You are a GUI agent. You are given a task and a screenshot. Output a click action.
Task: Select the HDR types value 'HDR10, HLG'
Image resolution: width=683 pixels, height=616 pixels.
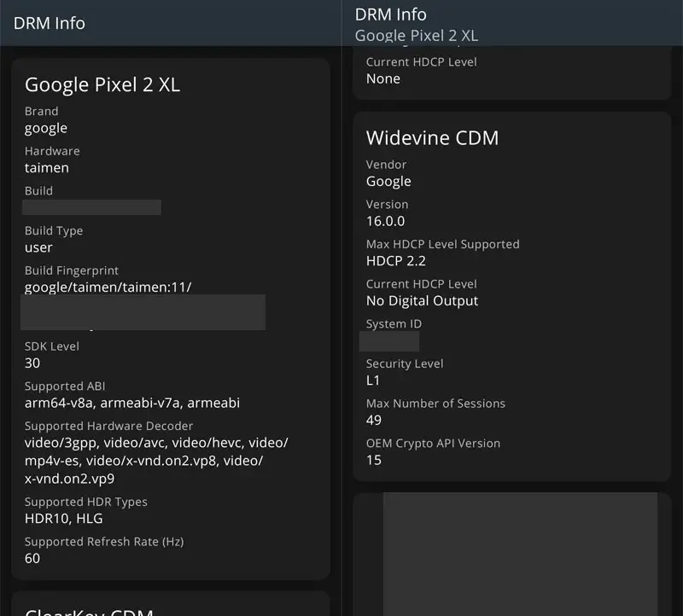63,519
